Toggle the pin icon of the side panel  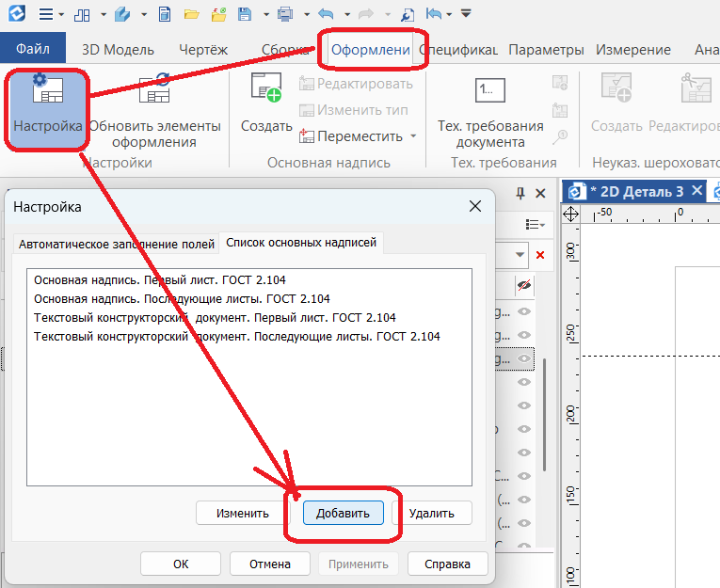click(x=520, y=193)
